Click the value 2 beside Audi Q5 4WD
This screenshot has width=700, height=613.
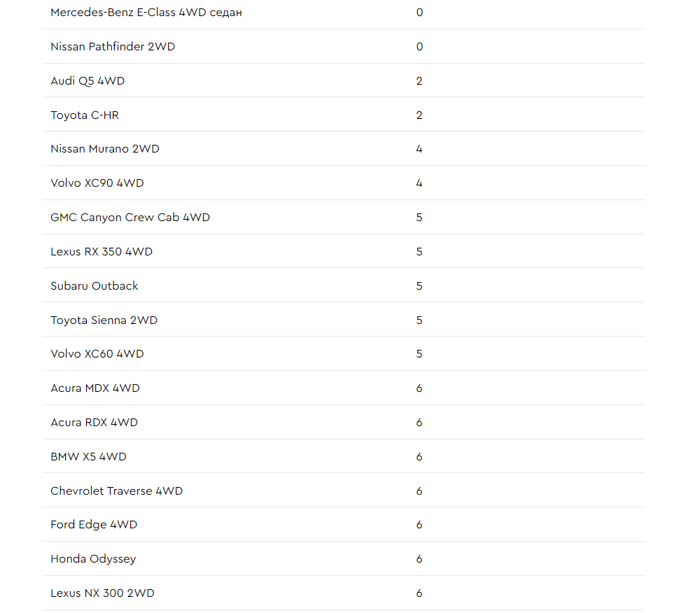point(419,80)
